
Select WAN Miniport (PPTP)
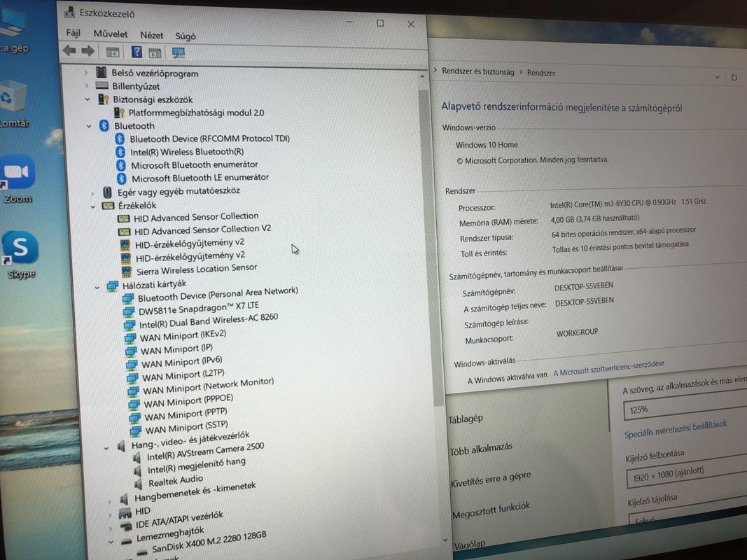pos(186,414)
